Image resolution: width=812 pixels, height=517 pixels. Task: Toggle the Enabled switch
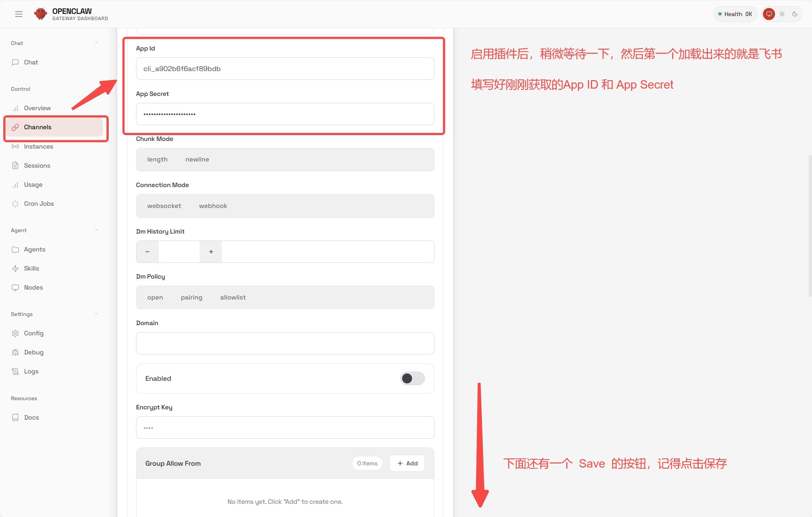coord(412,378)
